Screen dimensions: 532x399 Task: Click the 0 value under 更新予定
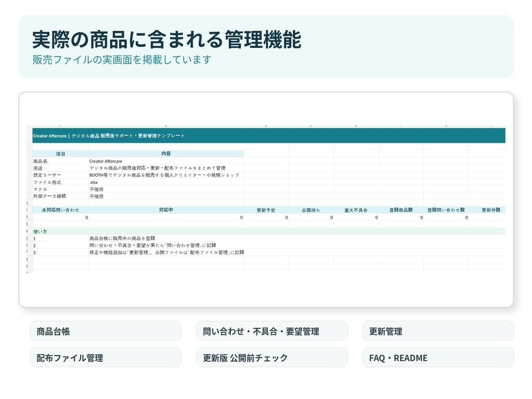286,218
